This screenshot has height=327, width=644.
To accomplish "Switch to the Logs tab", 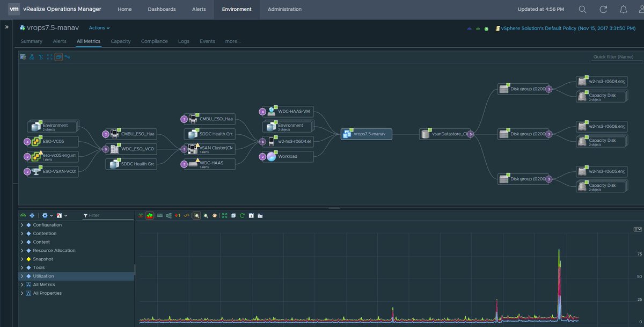I will (x=184, y=41).
